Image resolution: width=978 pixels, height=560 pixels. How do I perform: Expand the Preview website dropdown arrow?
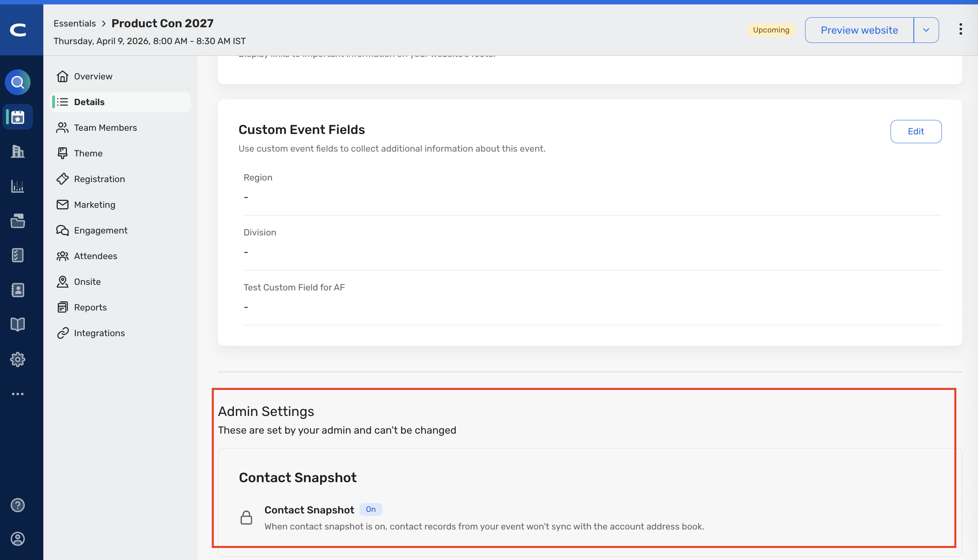[926, 30]
